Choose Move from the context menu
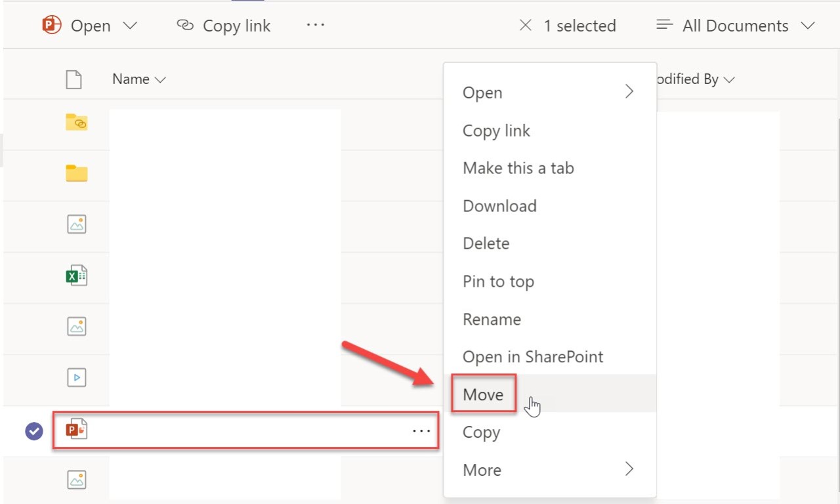 [x=483, y=394]
